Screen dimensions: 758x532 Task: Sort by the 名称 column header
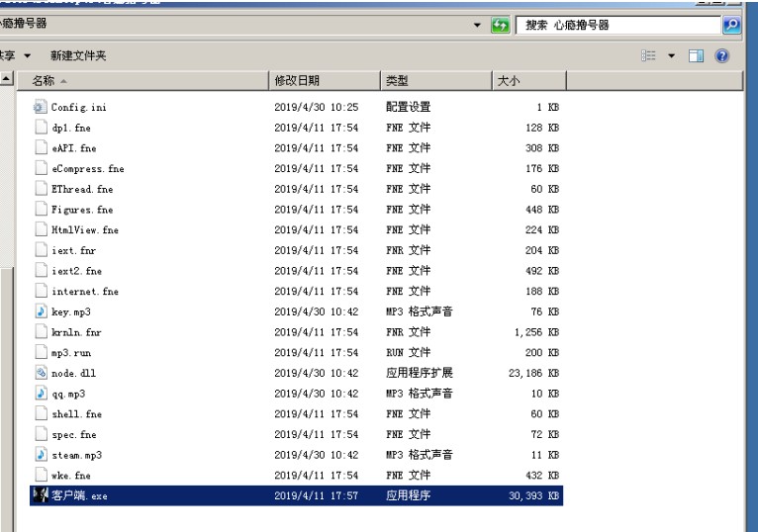(x=143, y=81)
